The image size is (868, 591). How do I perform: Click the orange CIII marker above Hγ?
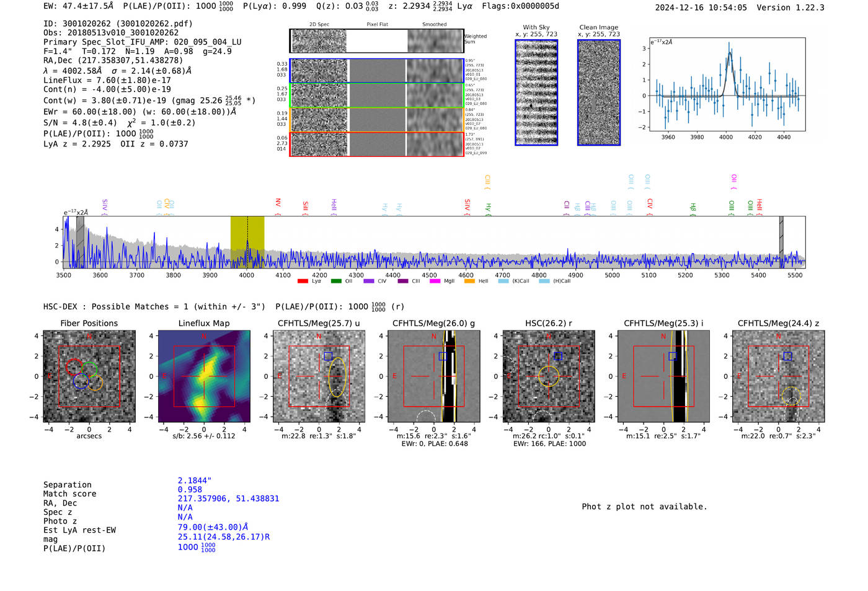point(487,183)
